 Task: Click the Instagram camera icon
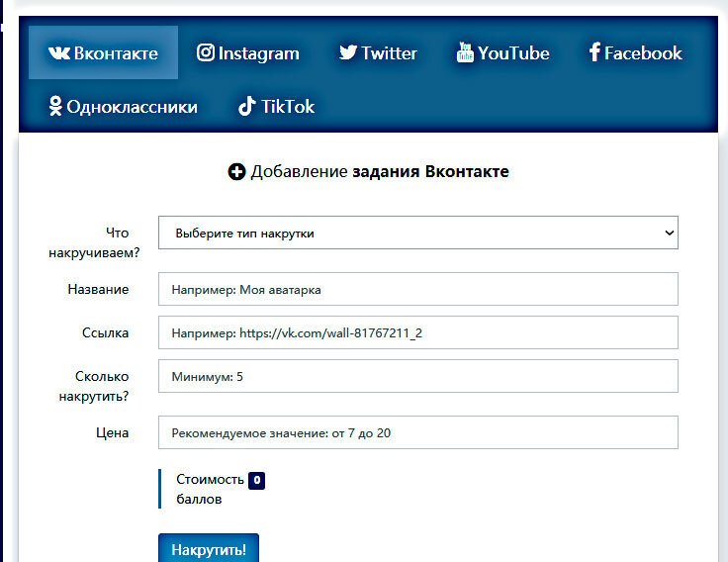[206, 52]
